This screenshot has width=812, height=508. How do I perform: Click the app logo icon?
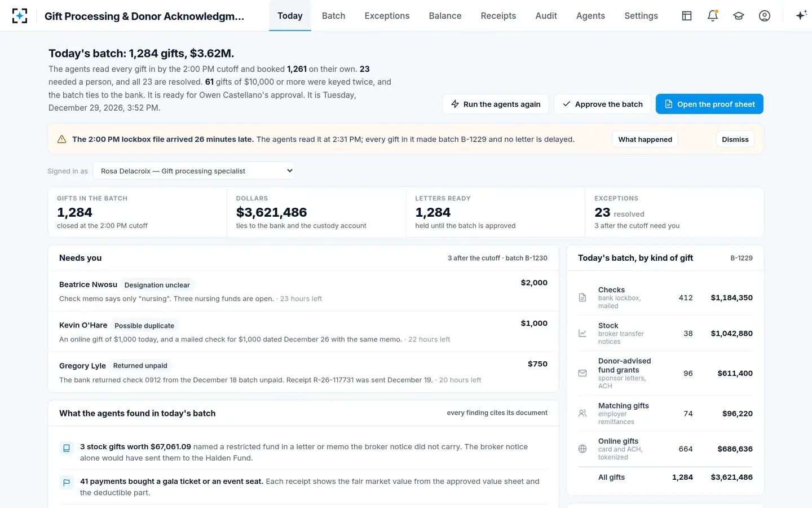point(20,16)
